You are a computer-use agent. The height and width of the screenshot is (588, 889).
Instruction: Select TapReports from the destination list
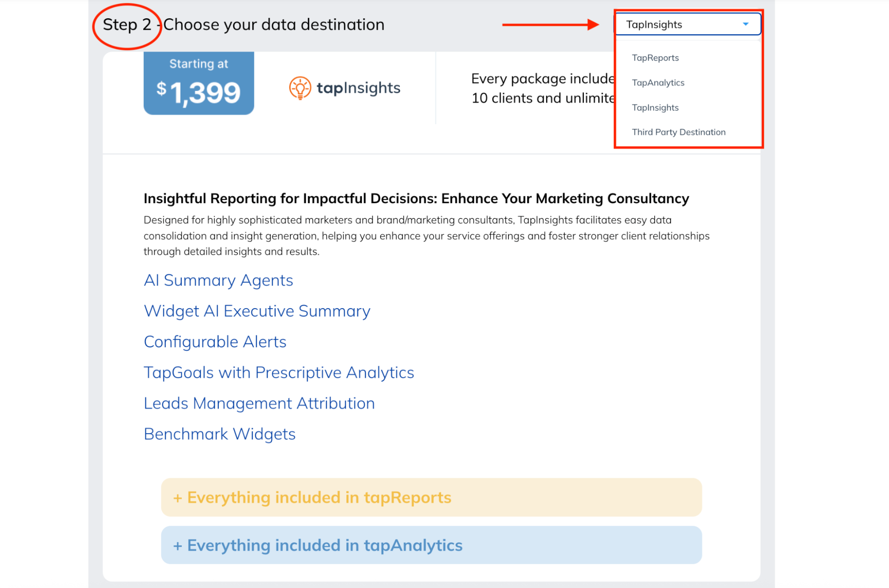tap(655, 57)
